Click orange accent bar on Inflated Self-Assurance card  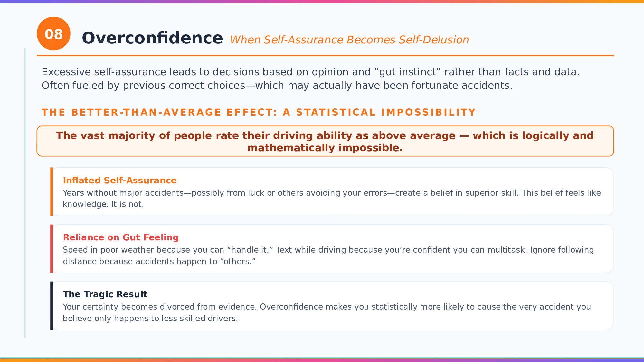pyautogui.click(x=52, y=192)
